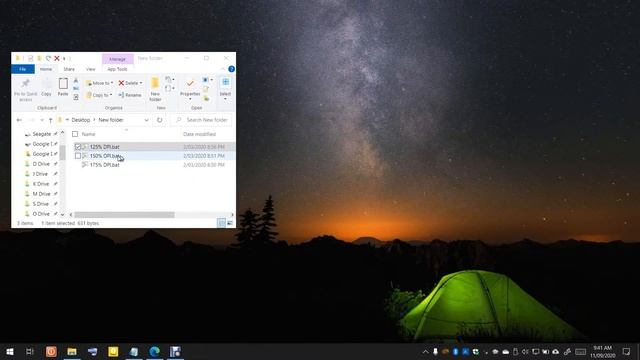
Task: Select the 175% DPI.bat file
Action: coord(104,165)
